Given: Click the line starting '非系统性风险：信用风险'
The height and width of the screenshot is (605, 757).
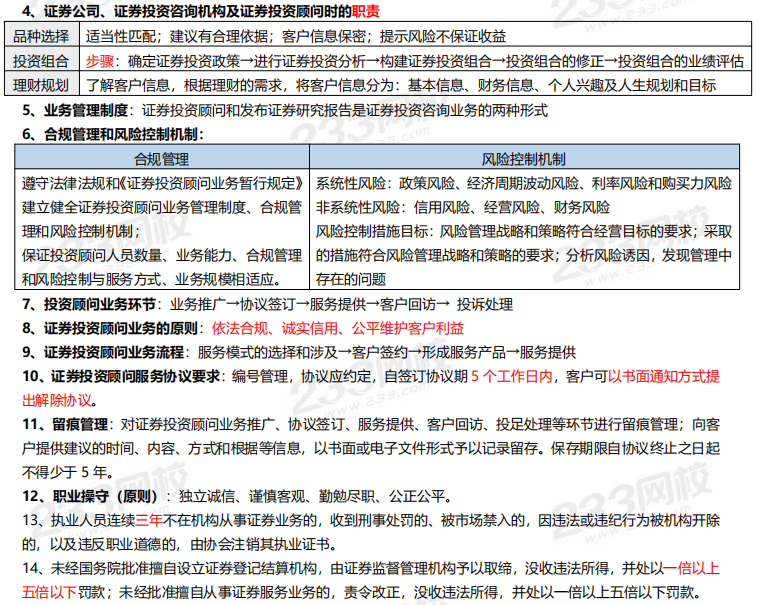Looking at the screenshot, I should click(x=463, y=208).
